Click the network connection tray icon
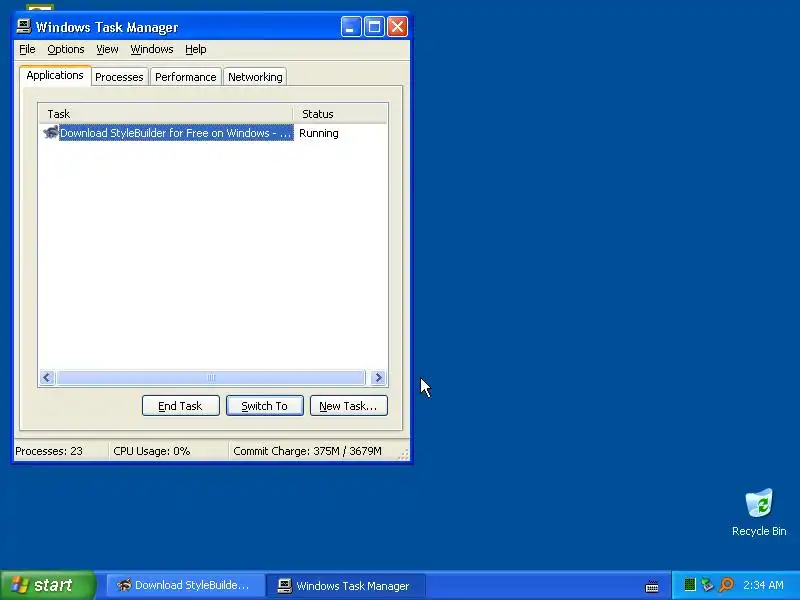This screenshot has height=600, width=800. tap(707, 585)
